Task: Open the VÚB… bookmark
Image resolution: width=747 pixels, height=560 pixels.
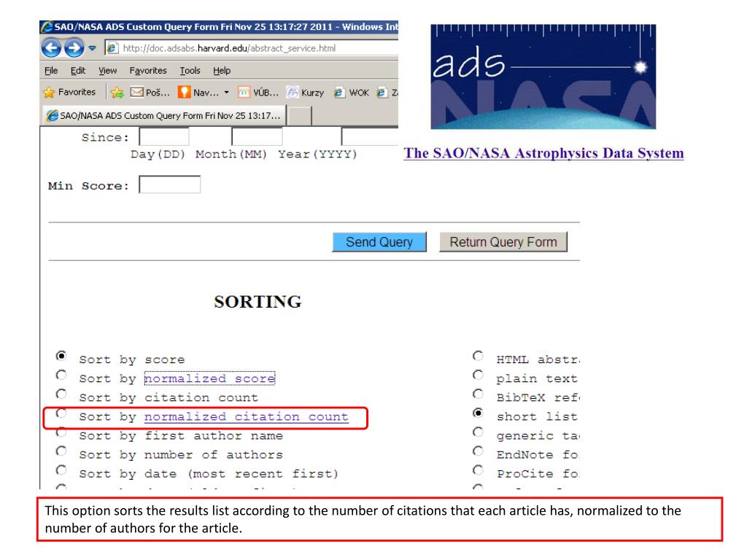Action: 258,93
